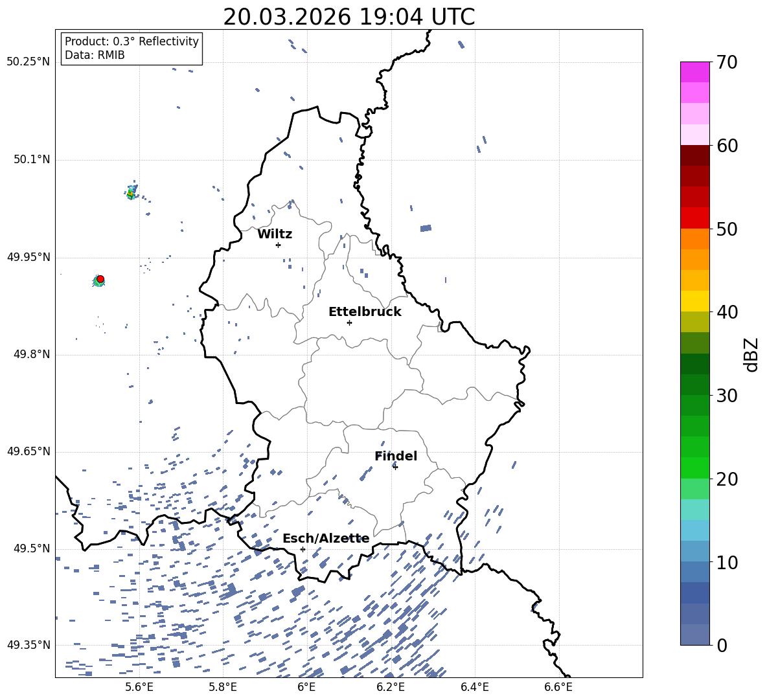Click the cross marker below Wiltz
The image size is (767, 700).
tap(279, 245)
